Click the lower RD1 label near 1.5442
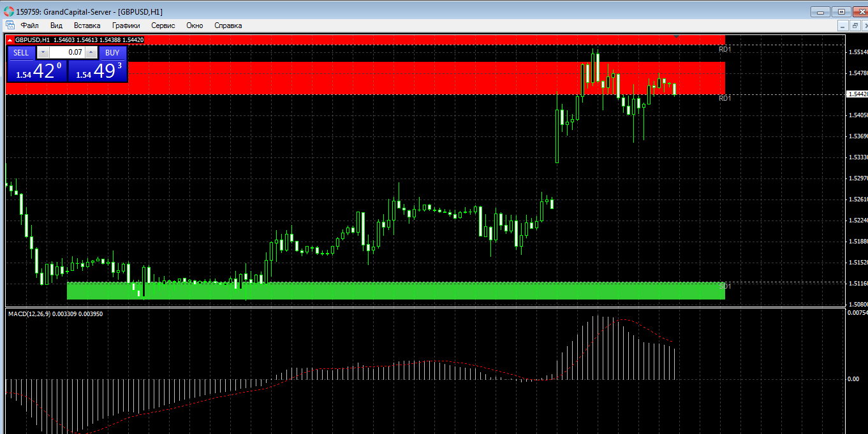The width and height of the screenshot is (868, 434). [725, 98]
